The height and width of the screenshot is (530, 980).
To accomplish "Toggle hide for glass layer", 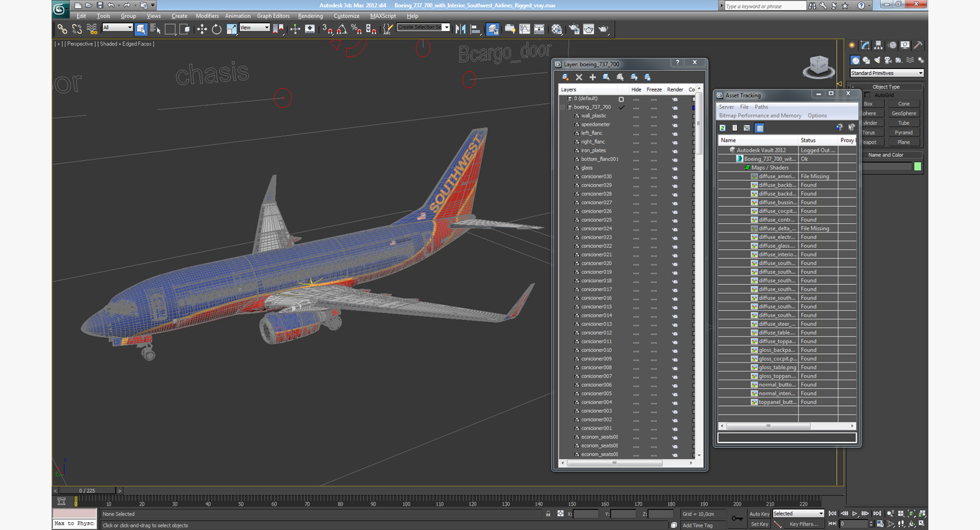I will click(636, 168).
